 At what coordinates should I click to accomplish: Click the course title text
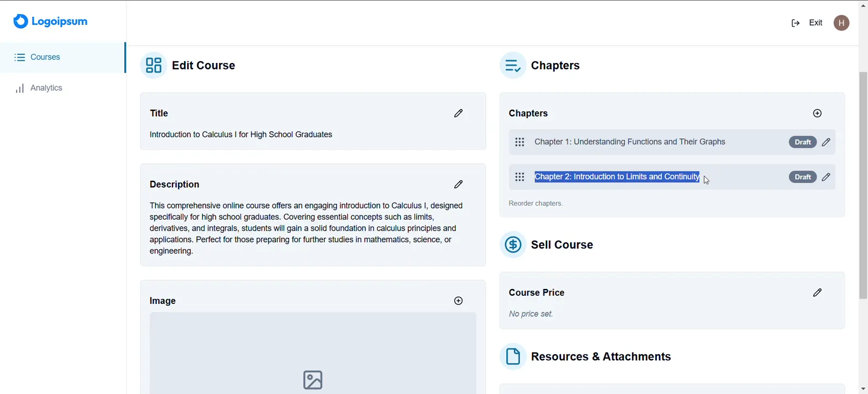click(x=241, y=135)
